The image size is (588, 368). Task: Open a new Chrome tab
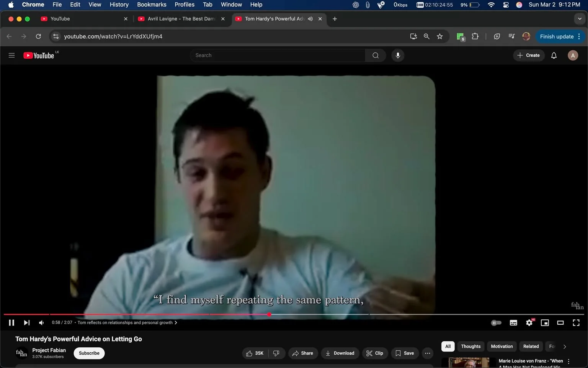click(x=335, y=19)
